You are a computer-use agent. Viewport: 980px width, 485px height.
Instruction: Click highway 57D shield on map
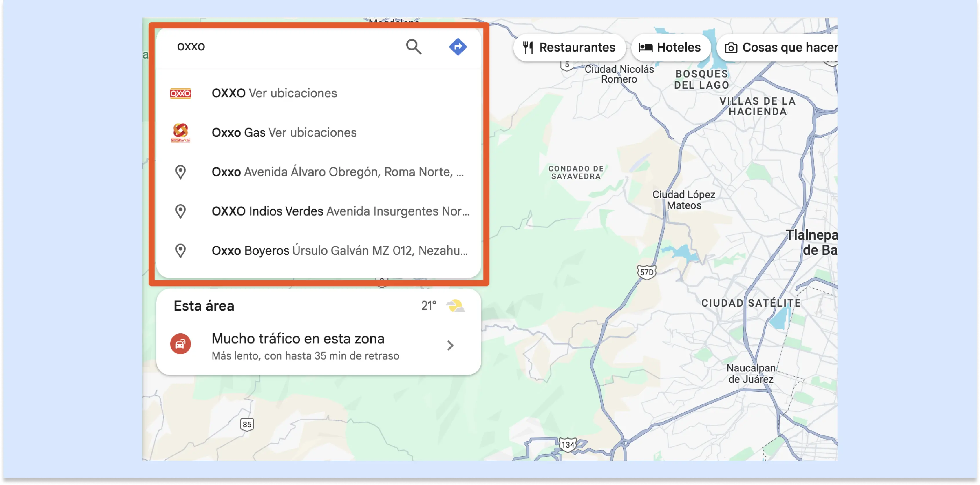tap(646, 272)
